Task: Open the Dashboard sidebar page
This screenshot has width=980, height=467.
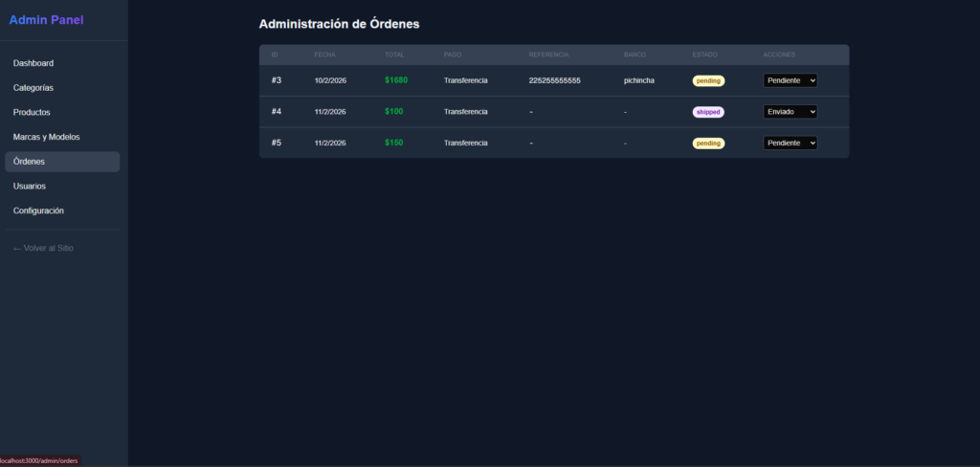Action: [33, 63]
